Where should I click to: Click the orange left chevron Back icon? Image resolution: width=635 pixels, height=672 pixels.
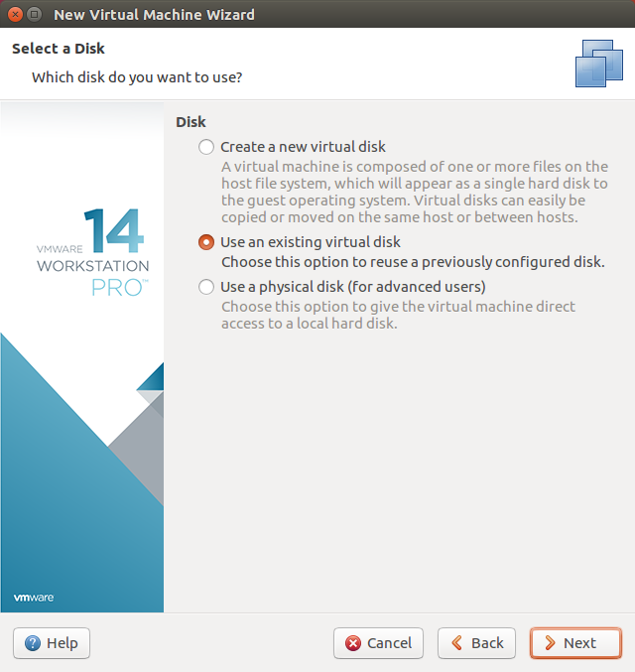point(457,643)
